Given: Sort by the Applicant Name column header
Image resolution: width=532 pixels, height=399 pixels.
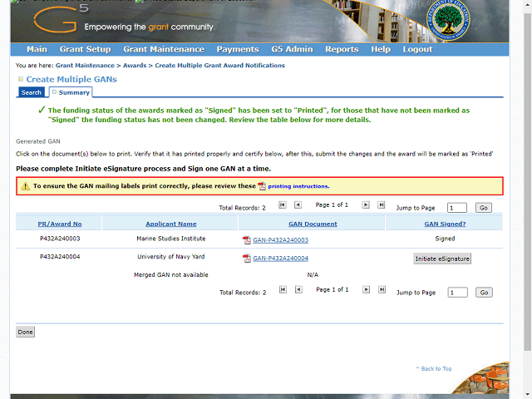Looking at the screenshot, I should click(x=170, y=224).
